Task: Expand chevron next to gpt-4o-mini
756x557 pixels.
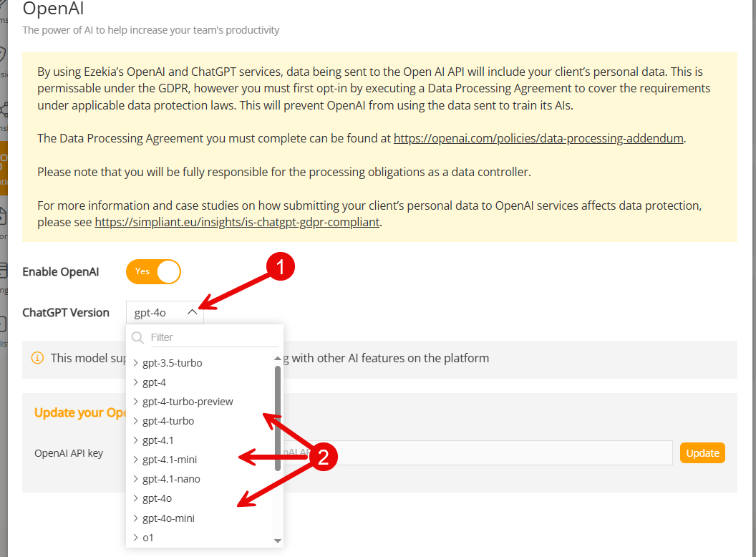Action: coord(135,518)
